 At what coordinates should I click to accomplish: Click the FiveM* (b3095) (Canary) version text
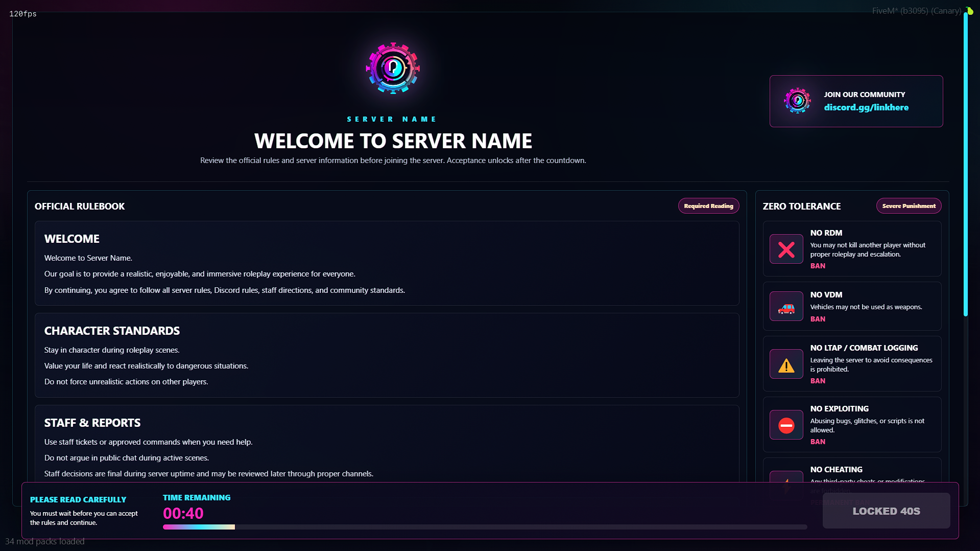(x=916, y=11)
